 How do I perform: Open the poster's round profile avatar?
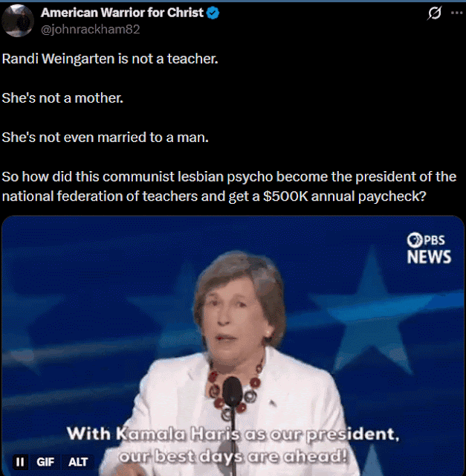(x=18, y=21)
